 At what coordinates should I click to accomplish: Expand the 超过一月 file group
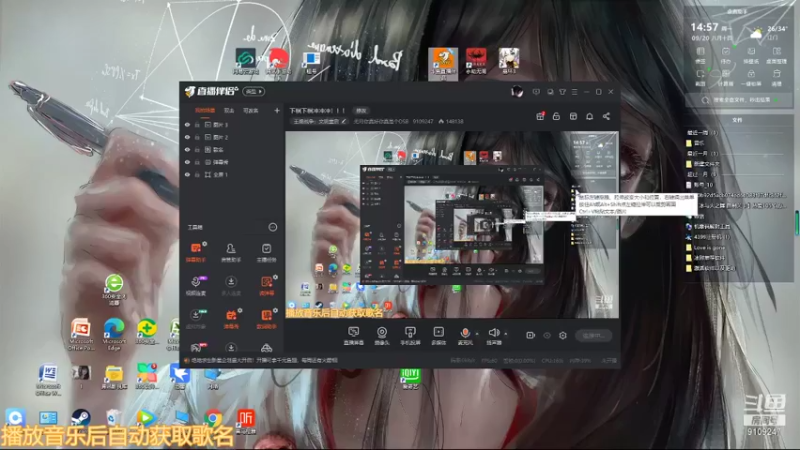click(702, 174)
